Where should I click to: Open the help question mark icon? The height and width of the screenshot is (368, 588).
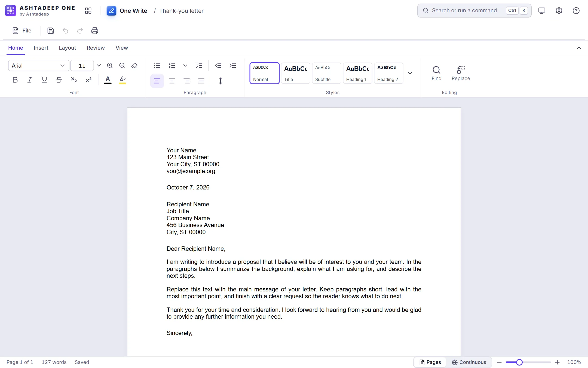click(576, 11)
